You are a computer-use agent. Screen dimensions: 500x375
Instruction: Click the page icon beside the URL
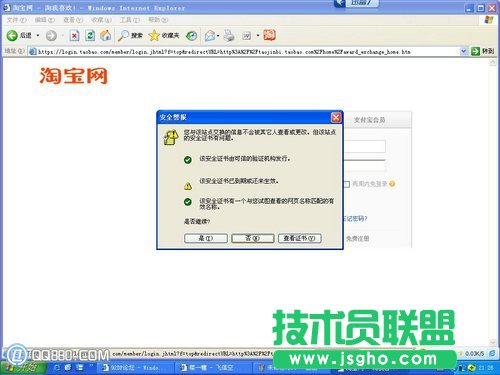click(32, 52)
